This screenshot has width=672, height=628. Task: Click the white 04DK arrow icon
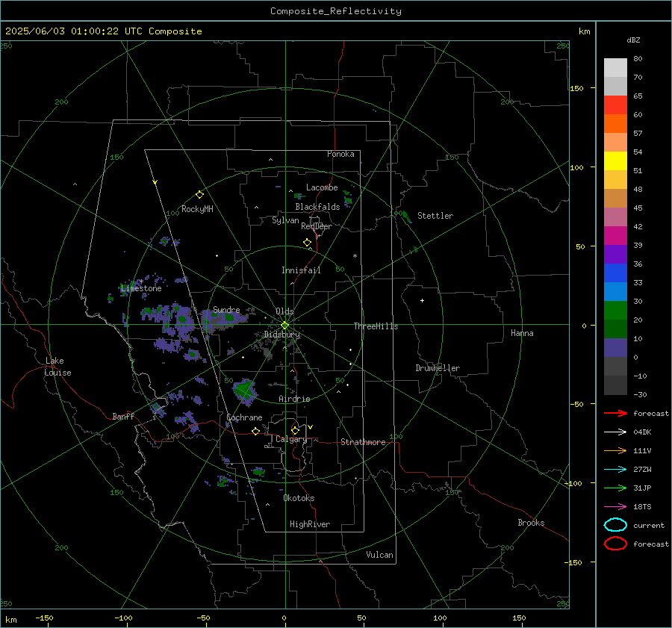tap(615, 432)
